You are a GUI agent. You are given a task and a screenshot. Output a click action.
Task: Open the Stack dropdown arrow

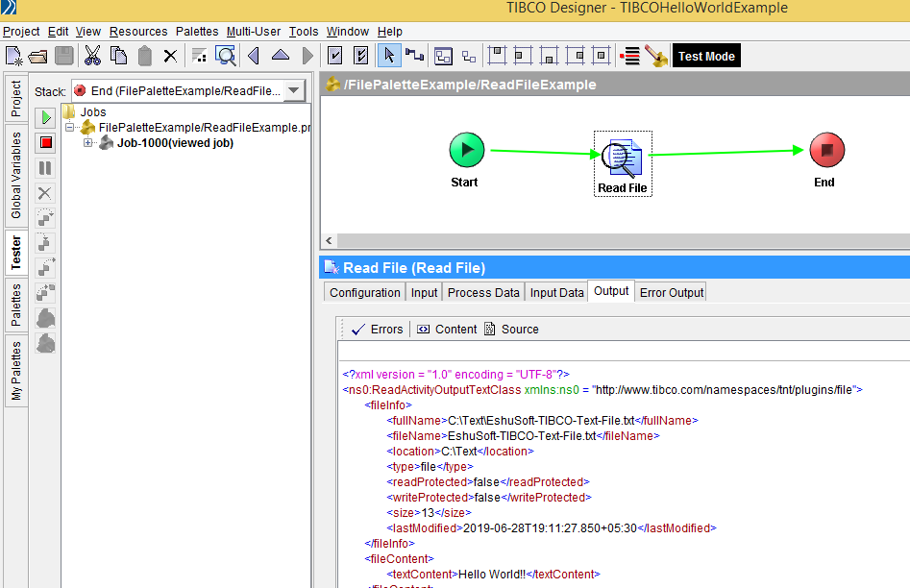pyautogui.click(x=294, y=90)
